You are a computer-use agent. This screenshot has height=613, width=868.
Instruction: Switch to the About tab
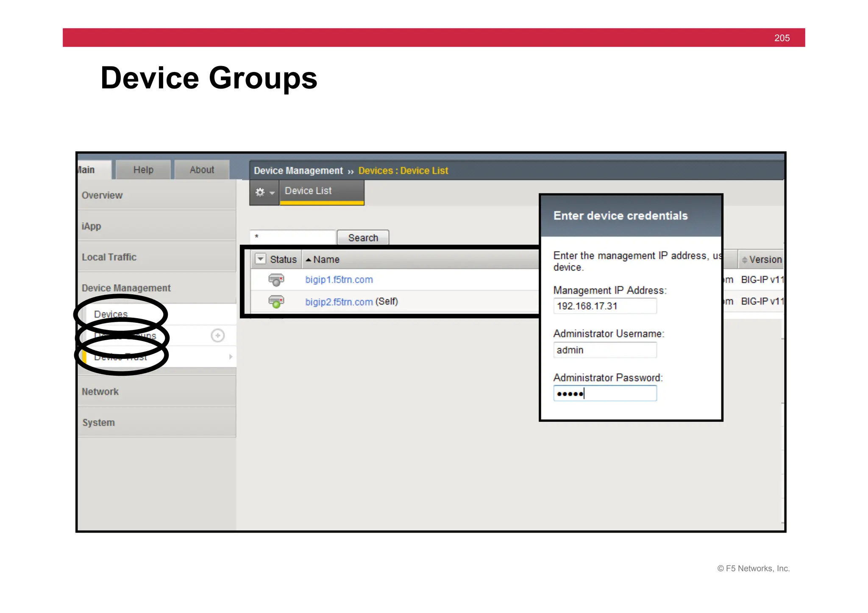[x=202, y=170]
